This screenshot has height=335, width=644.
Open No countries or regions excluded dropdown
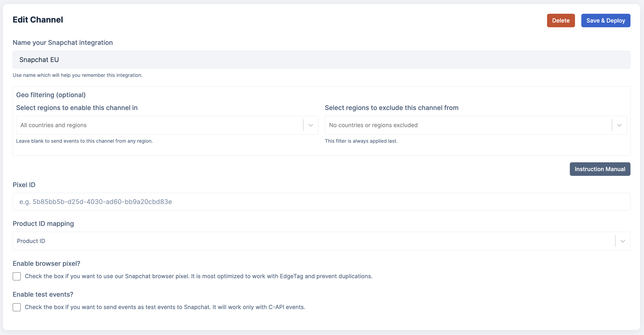pos(467,125)
